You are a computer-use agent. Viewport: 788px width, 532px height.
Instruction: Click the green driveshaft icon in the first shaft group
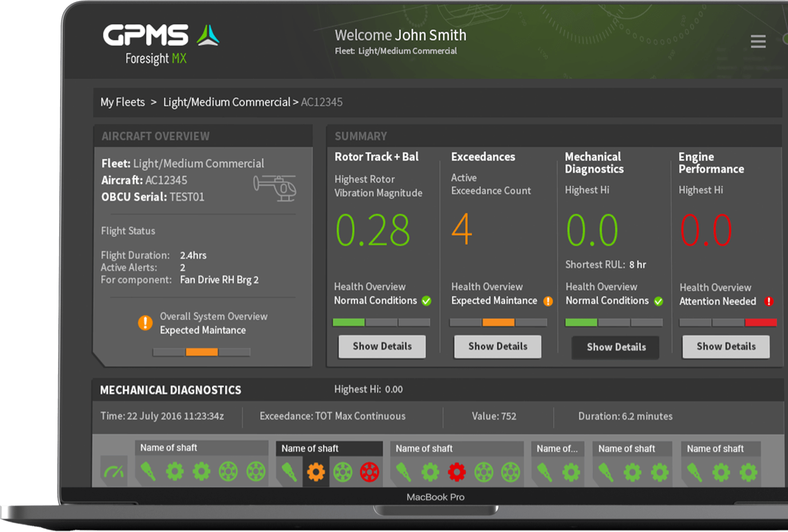(x=148, y=471)
